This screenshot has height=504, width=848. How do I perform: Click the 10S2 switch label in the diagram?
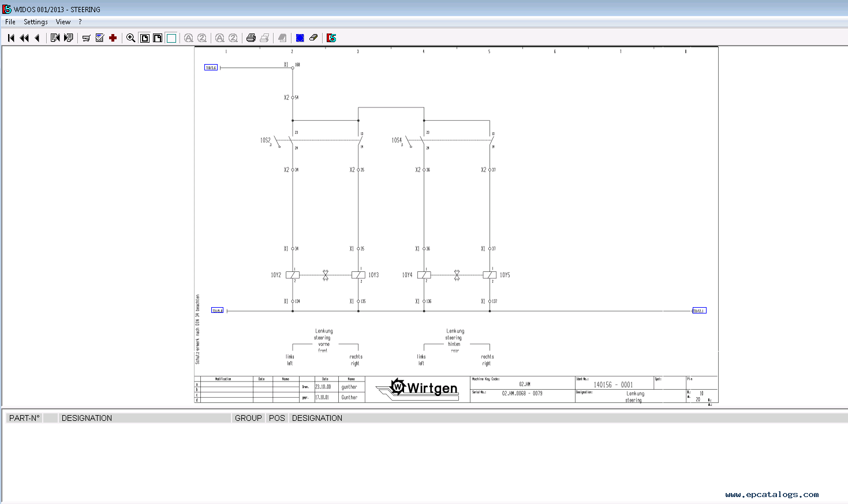click(265, 140)
